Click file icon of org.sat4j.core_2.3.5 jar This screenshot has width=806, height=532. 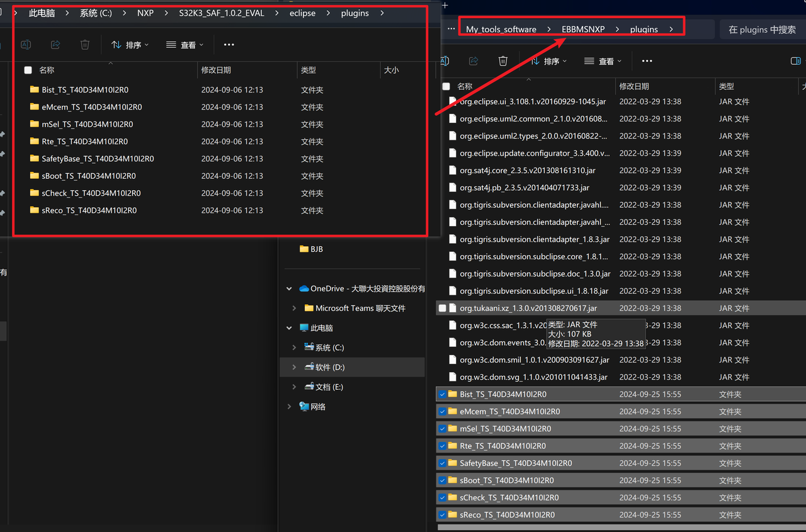pyautogui.click(x=452, y=170)
